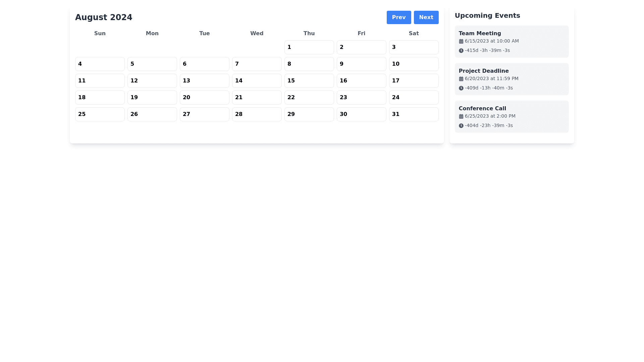
Task: Click the calendar icon beside Team Meeting date
Action: coord(461,41)
